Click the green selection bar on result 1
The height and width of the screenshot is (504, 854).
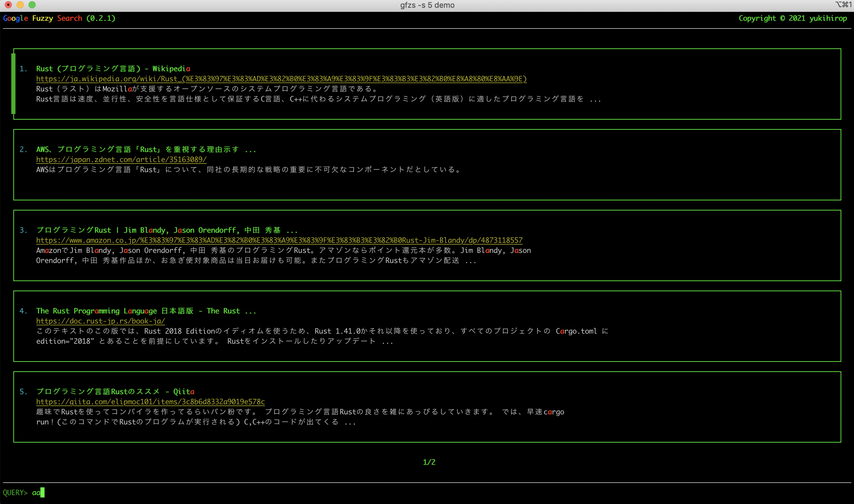pyautogui.click(x=13, y=83)
